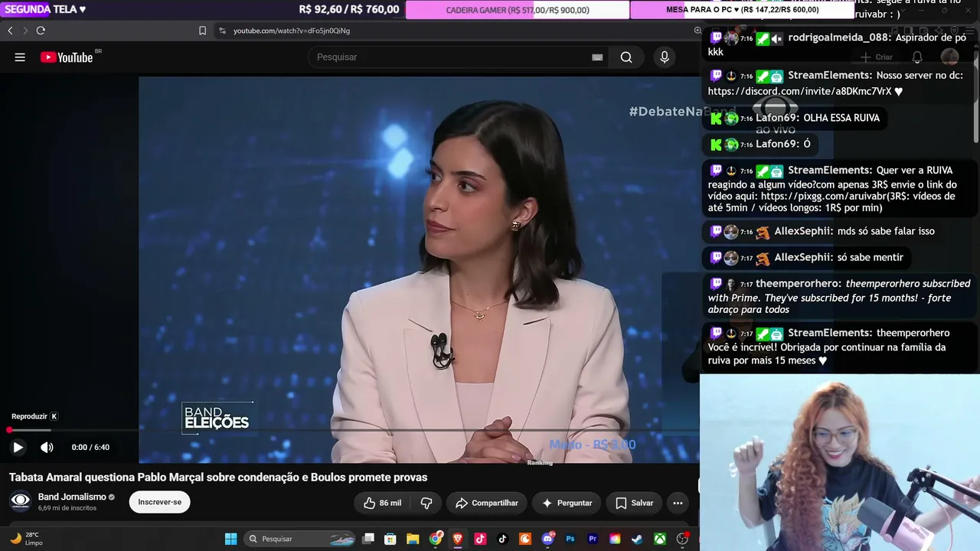Mute the video volume speaker
The width and height of the screenshot is (980, 551).
(x=47, y=448)
